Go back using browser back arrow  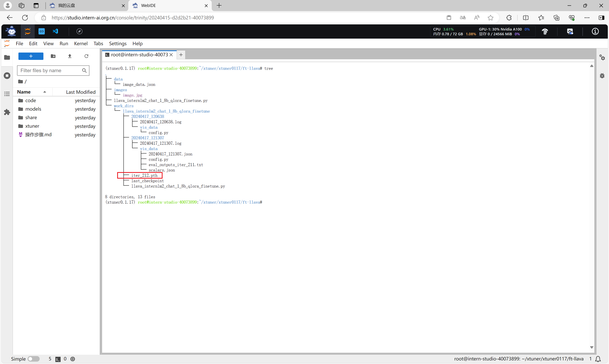(x=10, y=18)
